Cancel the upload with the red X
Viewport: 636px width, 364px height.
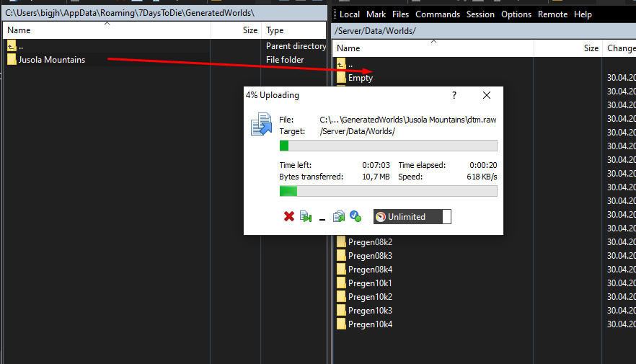pos(289,216)
